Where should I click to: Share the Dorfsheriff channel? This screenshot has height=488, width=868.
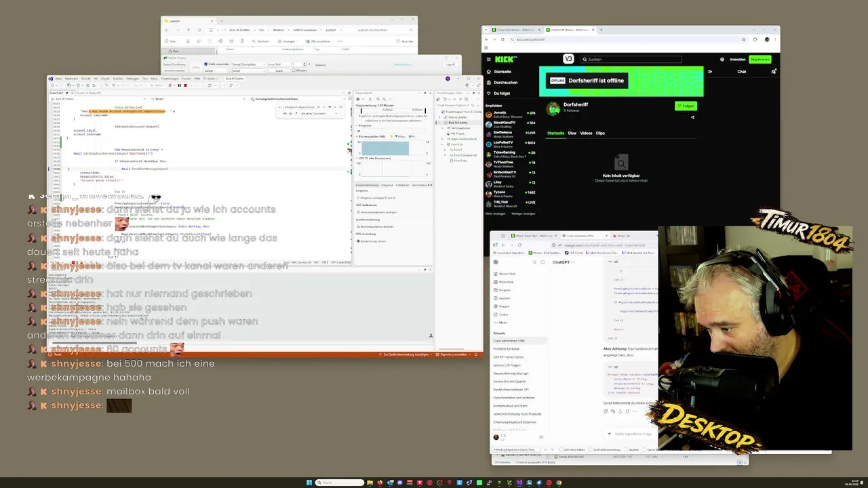[x=692, y=117]
